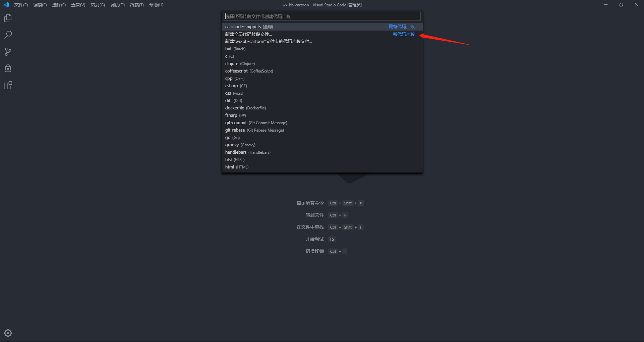This screenshot has width=644, height=342.
Task: Select c (C) snippet language
Action: (322, 56)
